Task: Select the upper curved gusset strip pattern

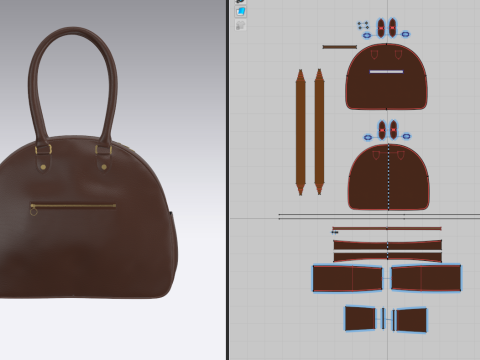Action: point(388,245)
